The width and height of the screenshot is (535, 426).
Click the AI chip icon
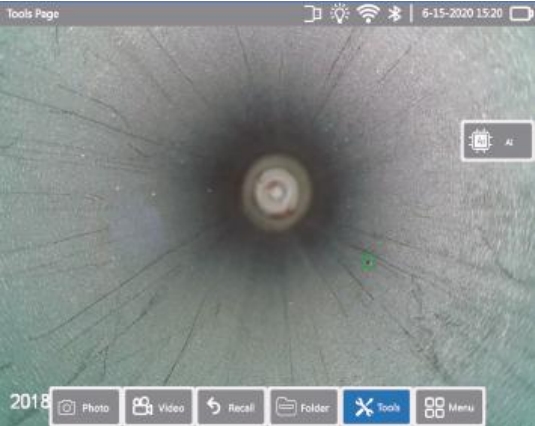(480, 141)
